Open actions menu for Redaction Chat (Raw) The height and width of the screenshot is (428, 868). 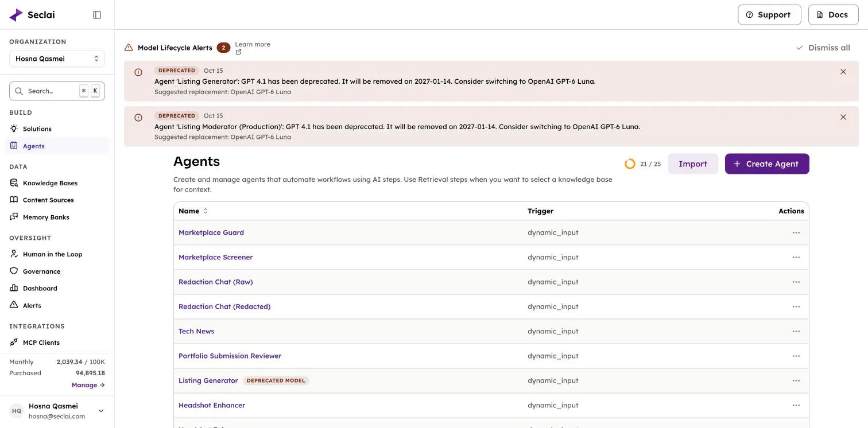(796, 282)
